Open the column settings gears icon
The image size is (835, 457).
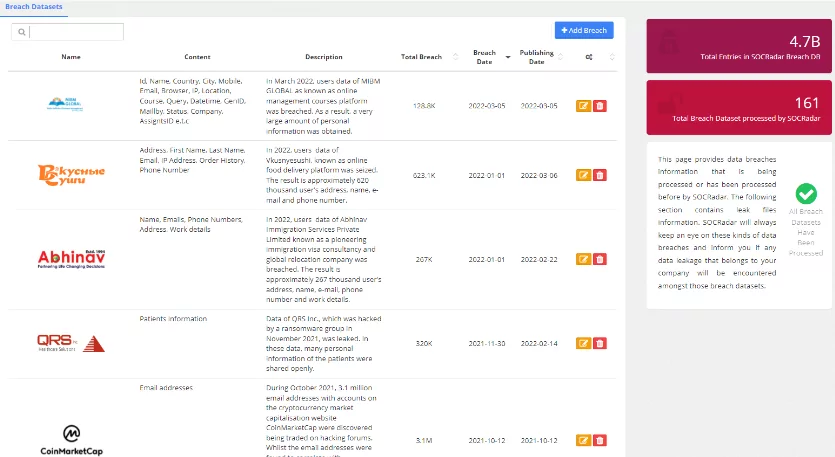[589, 57]
